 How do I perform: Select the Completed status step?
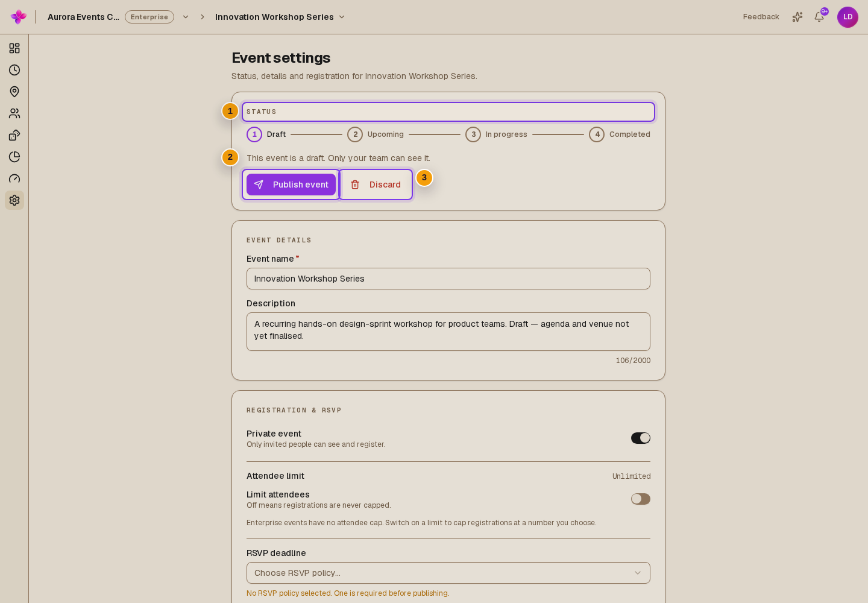point(620,134)
